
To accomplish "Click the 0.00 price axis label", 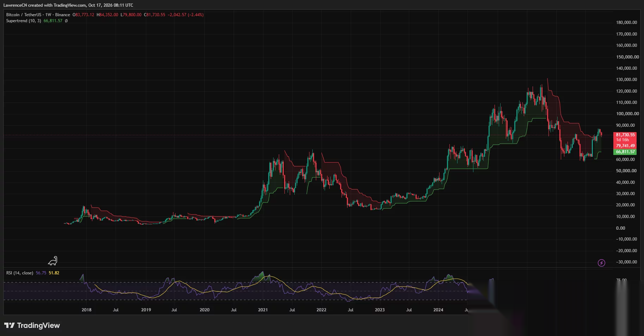I will [620, 228].
